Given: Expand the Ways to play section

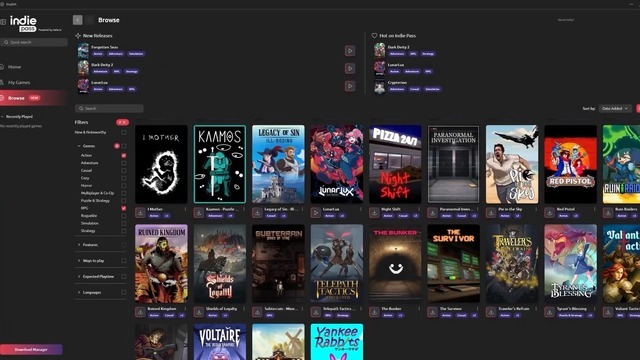Looking at the screenshot, I should point(79,261).
